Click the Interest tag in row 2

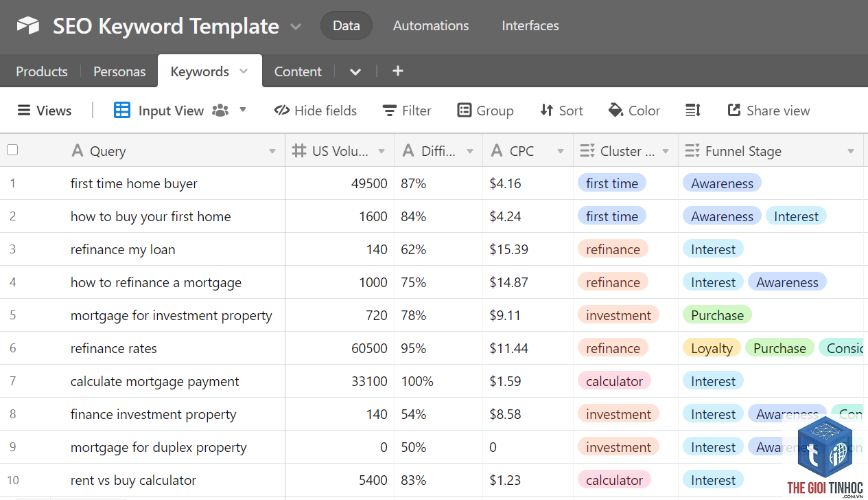click(796, 216)
